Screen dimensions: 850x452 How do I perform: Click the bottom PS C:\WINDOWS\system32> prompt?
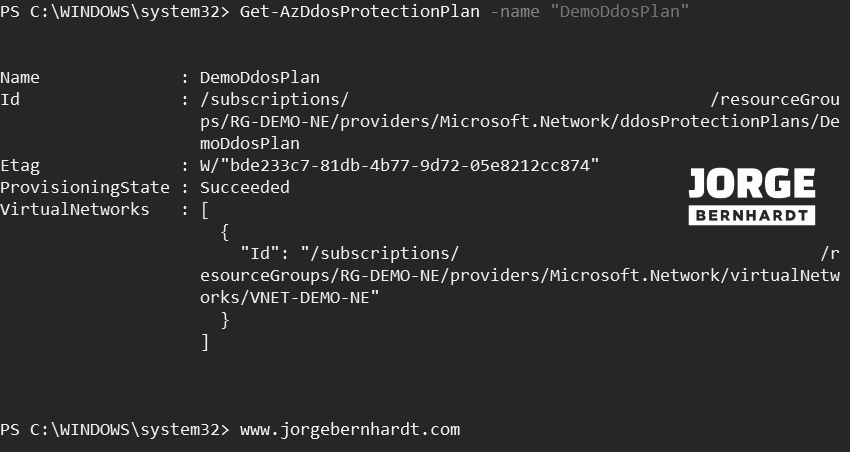click(x=115, y=430)
